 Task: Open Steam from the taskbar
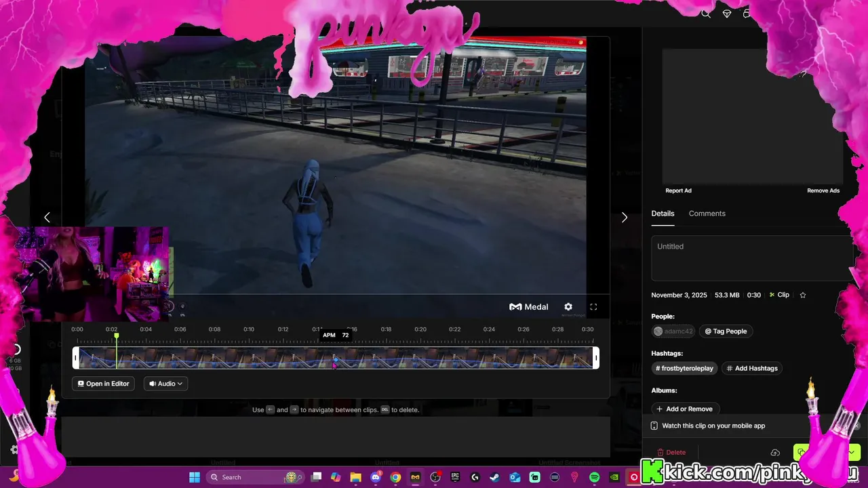pyautogui.click(x=495, y=477)
